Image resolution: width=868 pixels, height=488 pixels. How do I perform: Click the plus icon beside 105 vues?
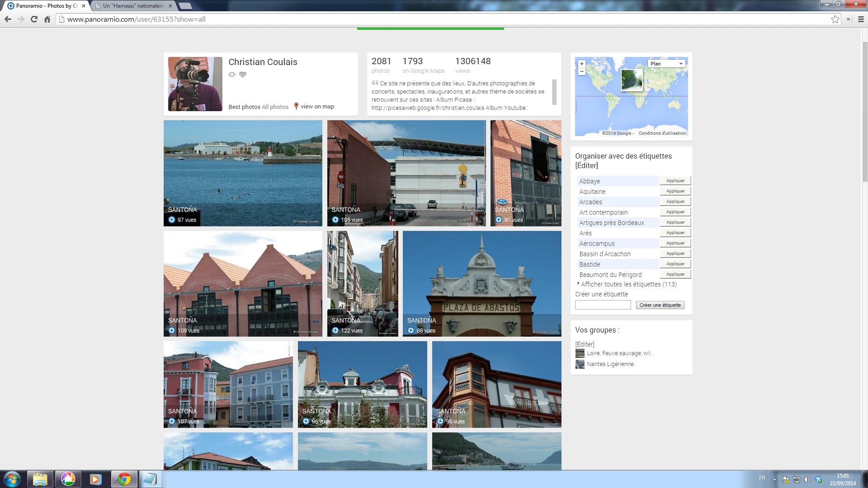(335, 220)
